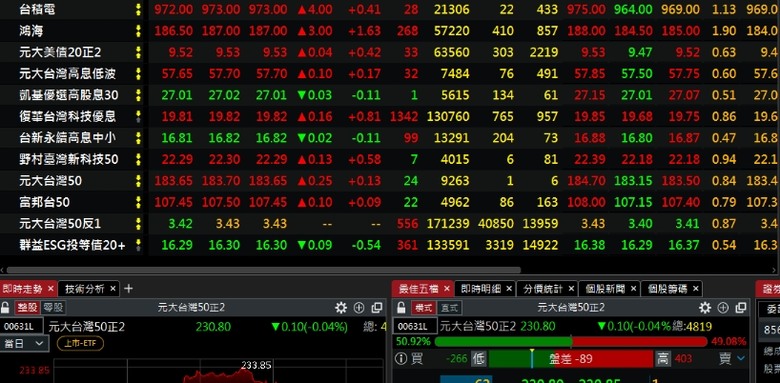Viewport: 780px width, 383px height.
Task: Click the yellow dots icon for 元大台灣高息低波
Action: pos(138,74)
